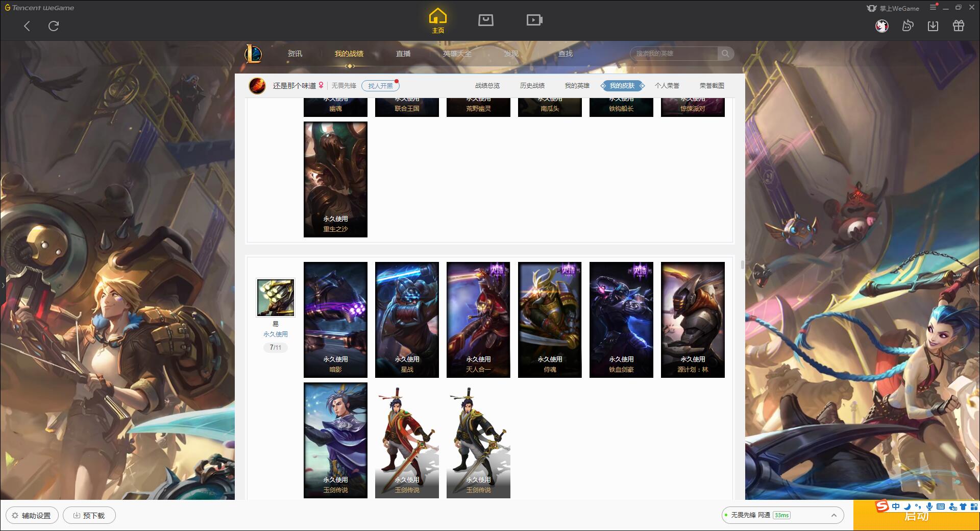Open the black-robed 玉剑传说 chroma card
Image resolution: width=980 pixels, height=531 pixels.
pyautogui.click(x=478, y=440)
